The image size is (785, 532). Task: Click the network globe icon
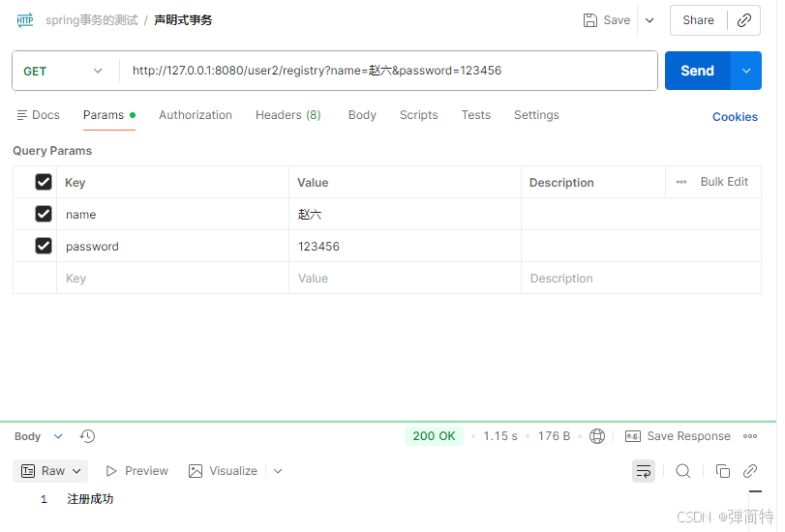pyautogui.click(x=597, y=436)
